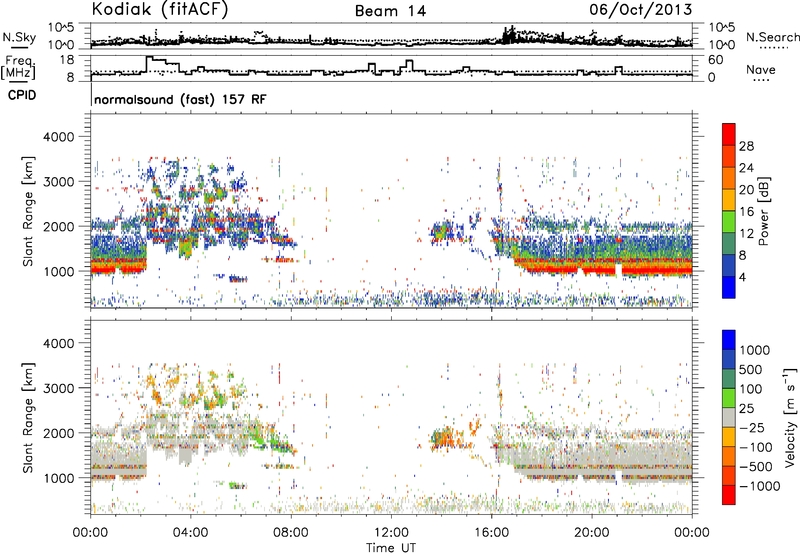Viewport: 800px width, 554px height.
Task: Click the "4" power colorbar label
Action: click(743, 277)
